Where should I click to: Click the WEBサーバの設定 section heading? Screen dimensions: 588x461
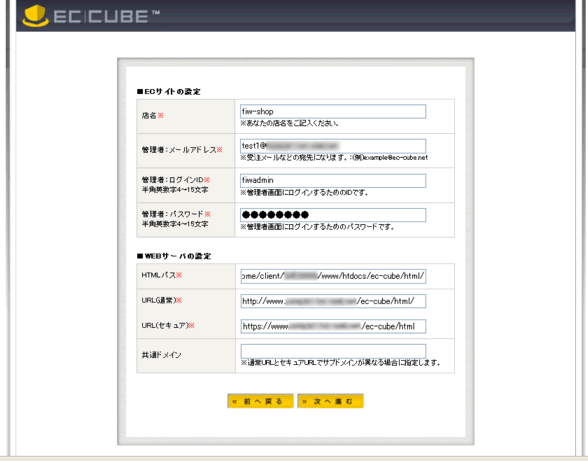tap(174, 256)
